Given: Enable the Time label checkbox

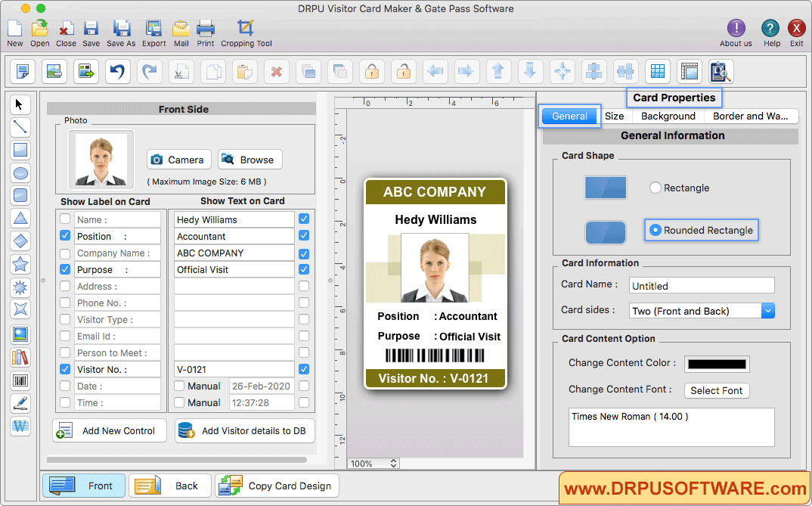Looking at the screenshot, I should (65, 402).
